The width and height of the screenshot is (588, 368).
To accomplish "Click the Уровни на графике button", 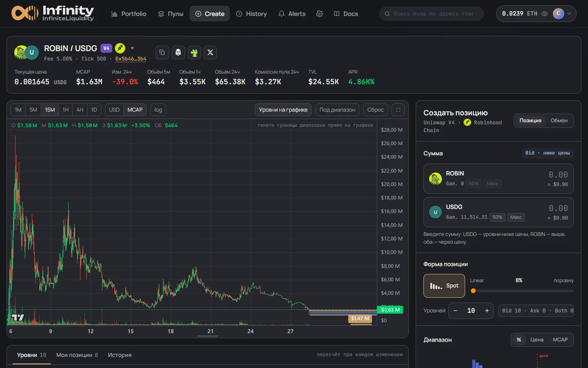I will (283, 110).
